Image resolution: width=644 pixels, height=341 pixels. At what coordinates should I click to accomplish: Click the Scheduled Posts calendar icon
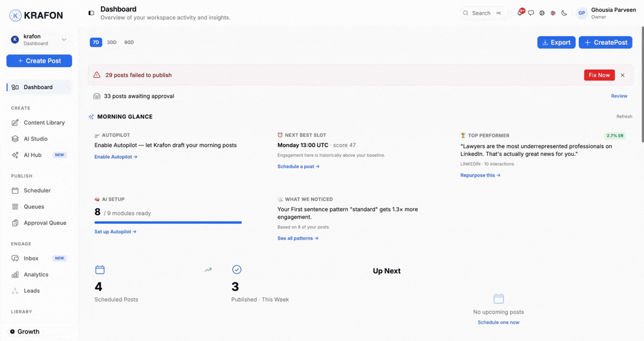click(100, 270)
